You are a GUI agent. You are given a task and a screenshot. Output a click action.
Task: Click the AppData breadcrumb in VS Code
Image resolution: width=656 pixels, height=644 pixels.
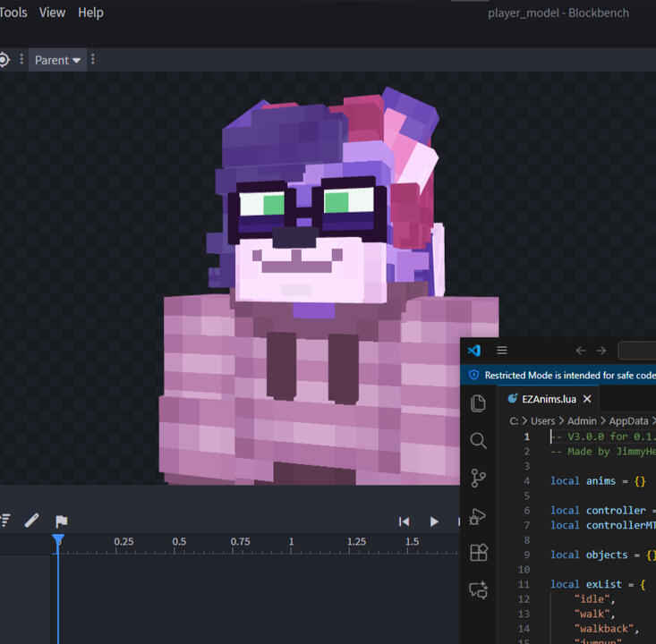[629, 421]
